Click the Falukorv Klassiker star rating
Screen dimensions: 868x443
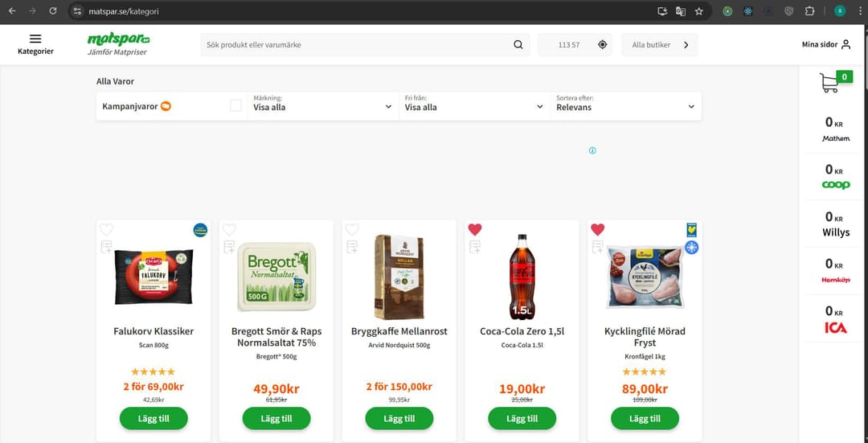pos(154,371)
